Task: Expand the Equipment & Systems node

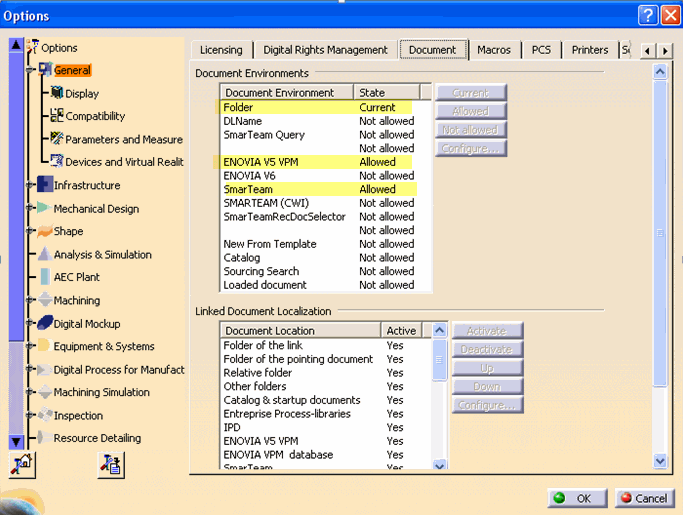Action: (x=30, y=346)
